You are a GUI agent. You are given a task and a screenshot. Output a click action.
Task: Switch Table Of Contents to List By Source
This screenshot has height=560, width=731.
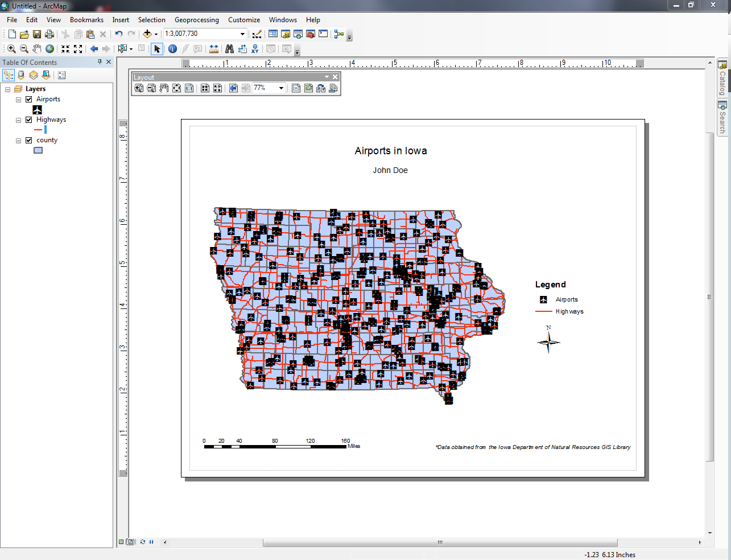tap(20, 75)
